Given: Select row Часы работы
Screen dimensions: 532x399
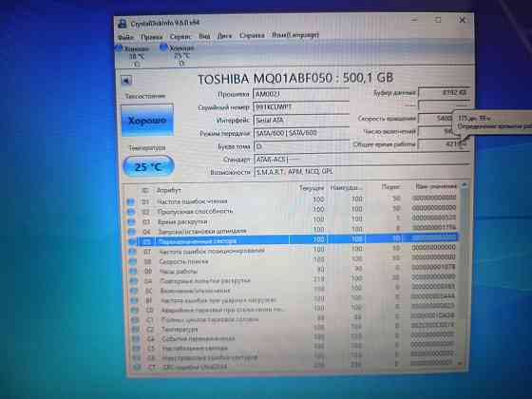Looking at the screenshot, I should point(294,271).
